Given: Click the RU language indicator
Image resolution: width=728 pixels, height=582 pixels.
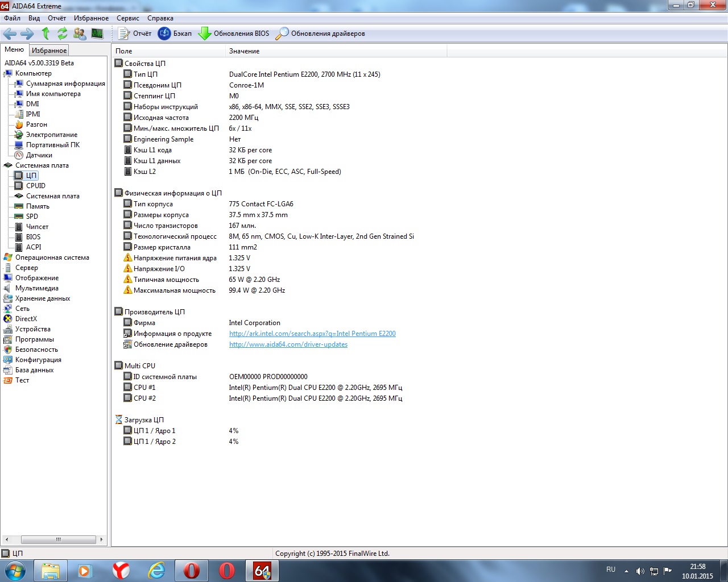Looking at the screenshot, I should [611, 569].
